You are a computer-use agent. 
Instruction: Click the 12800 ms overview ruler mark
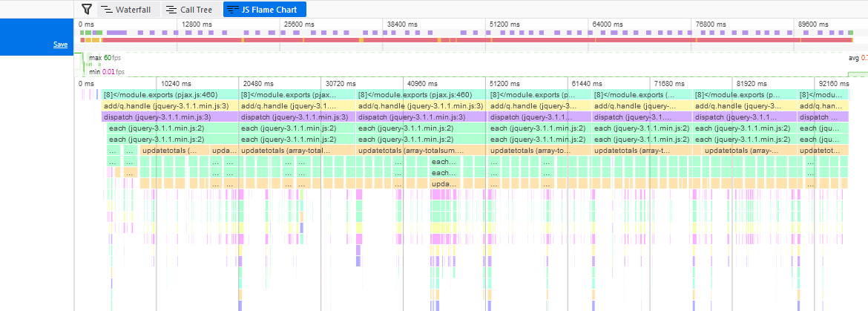tap(197, 24)
